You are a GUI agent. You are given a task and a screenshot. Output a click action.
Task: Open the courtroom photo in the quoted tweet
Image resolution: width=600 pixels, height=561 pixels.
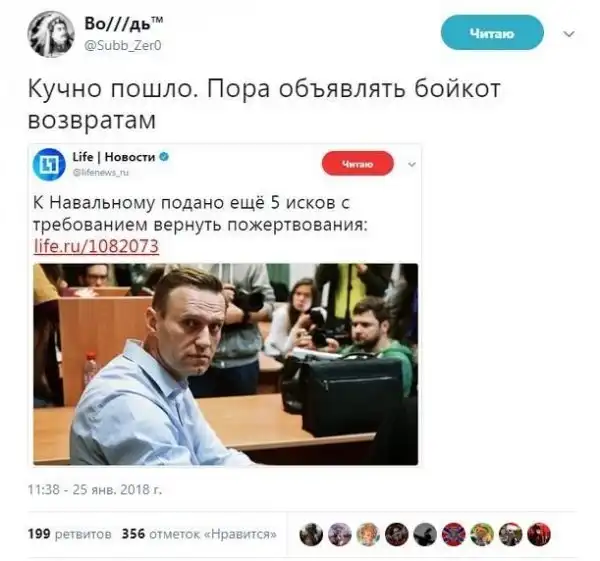coord(225,364)
